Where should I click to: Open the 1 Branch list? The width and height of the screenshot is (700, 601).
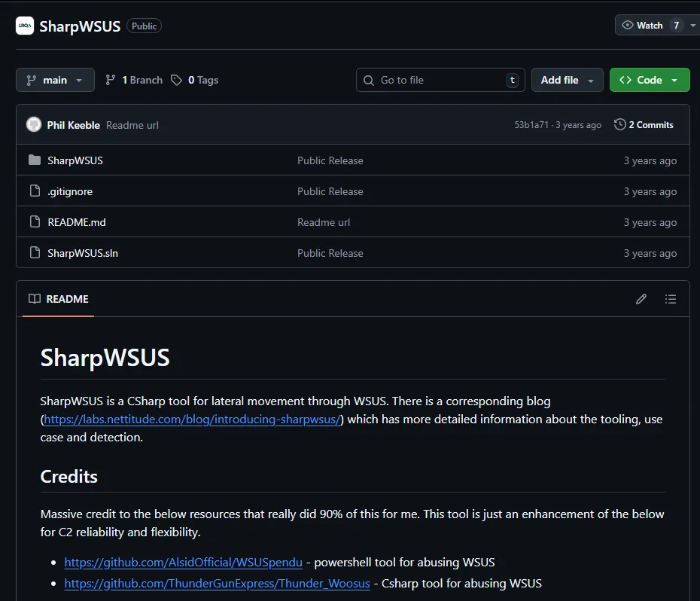134,80
